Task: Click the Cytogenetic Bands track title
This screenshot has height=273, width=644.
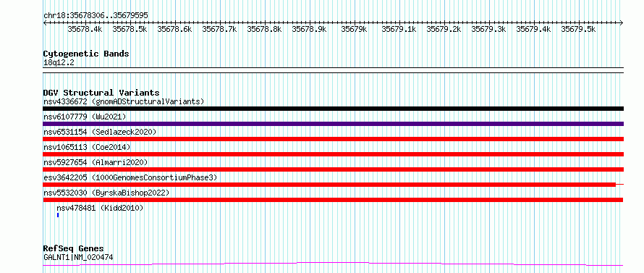Action: 86,54
